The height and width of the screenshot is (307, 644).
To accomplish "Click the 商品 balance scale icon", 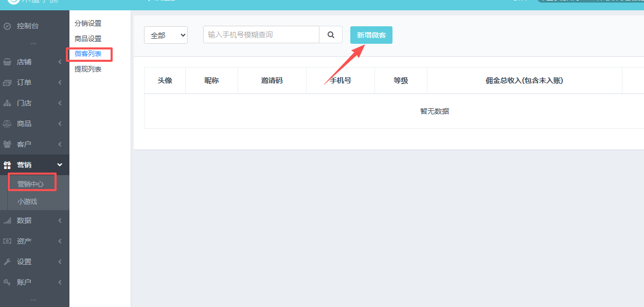I will (x=7, y=124).
